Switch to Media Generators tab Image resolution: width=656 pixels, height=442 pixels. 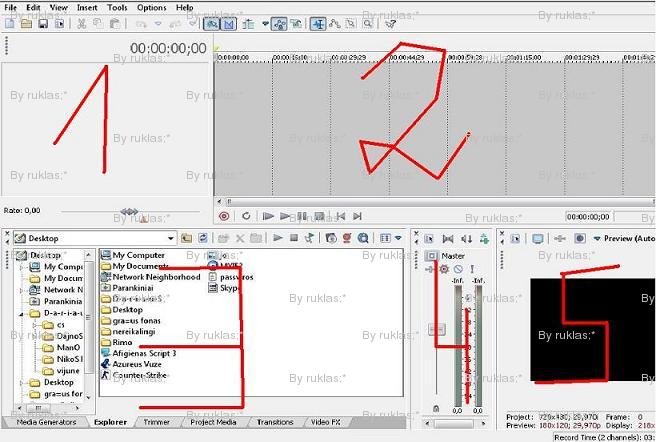click(x=46, y=422)
